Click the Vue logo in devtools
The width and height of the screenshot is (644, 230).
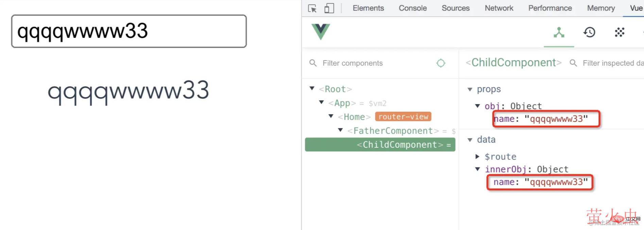click(x=321, y=32)
